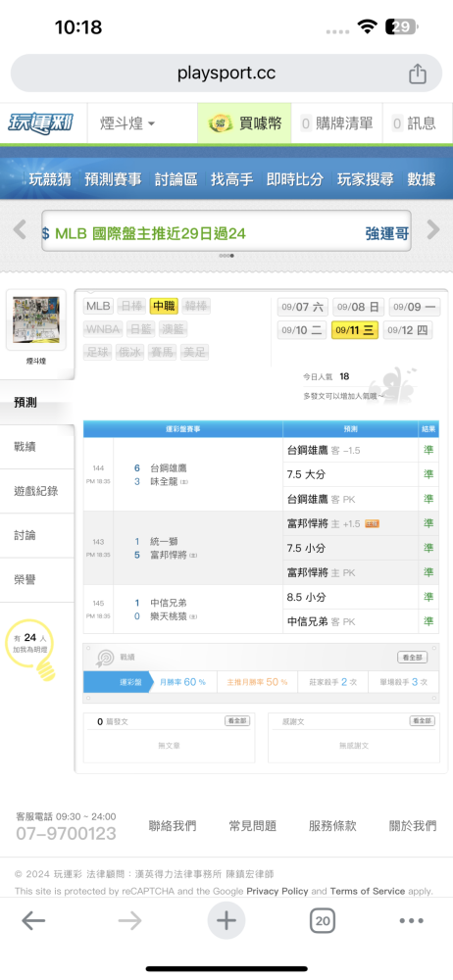Choose date 09/12 四

(x=407, y=330)
